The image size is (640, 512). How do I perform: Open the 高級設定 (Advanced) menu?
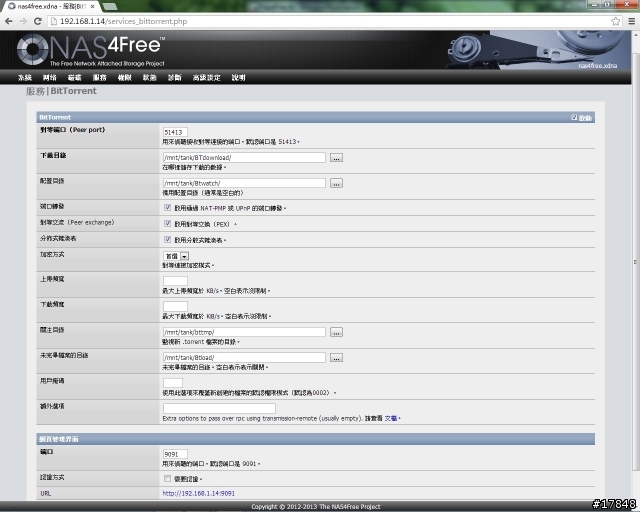coord(207,78)
